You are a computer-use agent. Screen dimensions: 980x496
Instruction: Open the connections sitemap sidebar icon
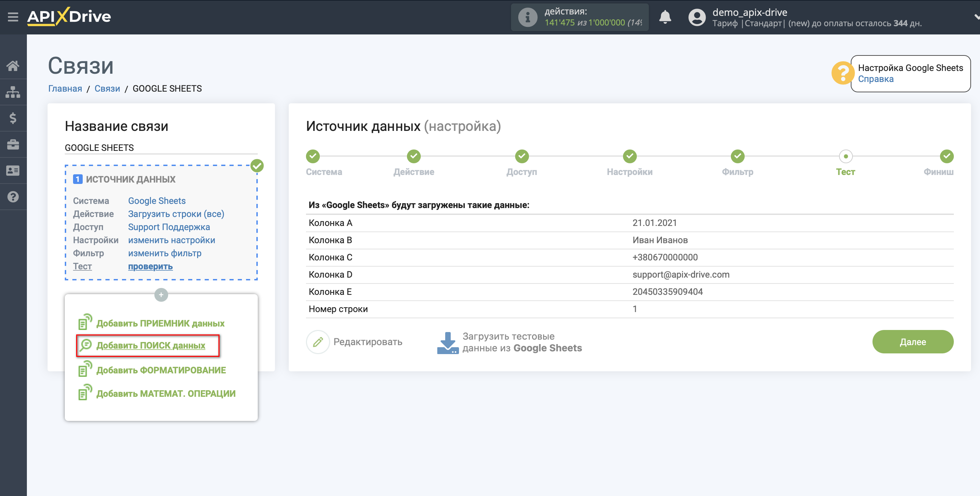point(13,92)
